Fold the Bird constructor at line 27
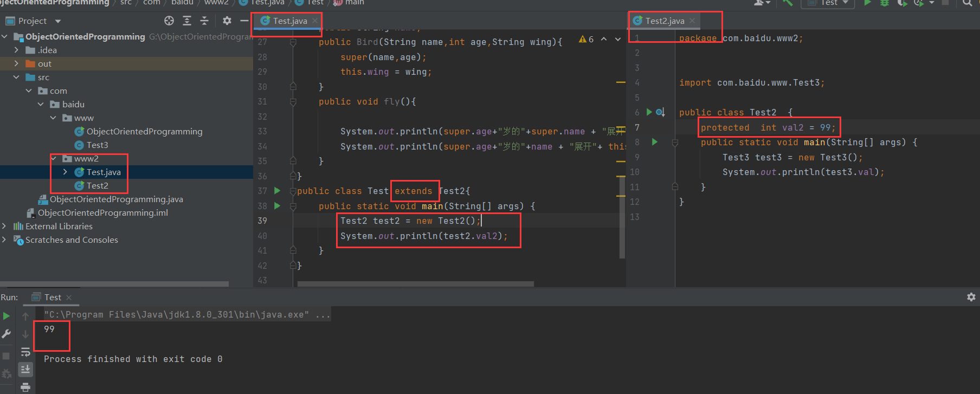The width and height of the screenshot is (980, 394). [x=293, y=42]
